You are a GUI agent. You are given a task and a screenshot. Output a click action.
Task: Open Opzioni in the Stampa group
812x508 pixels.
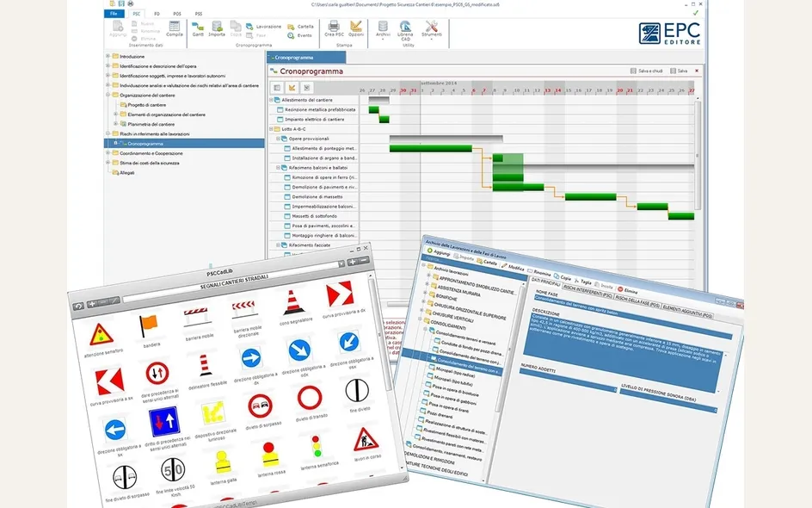click(x=356, y=28)
